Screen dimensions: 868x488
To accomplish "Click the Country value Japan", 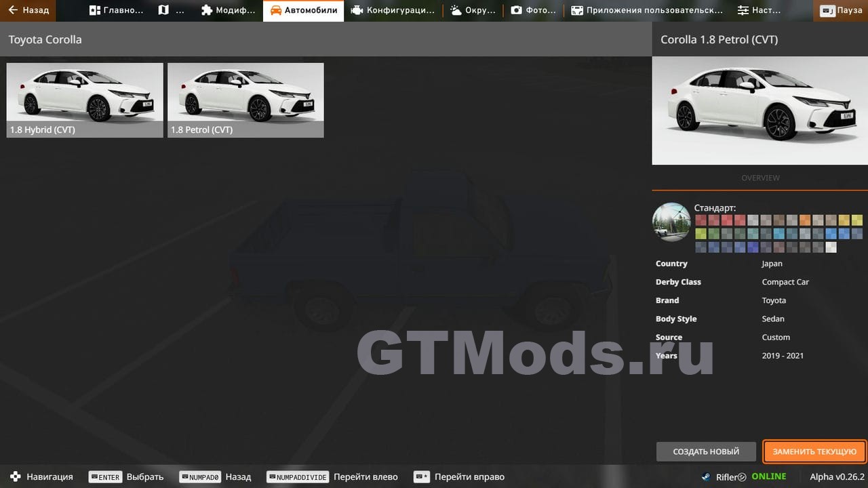I will click(x=772, y=264).
